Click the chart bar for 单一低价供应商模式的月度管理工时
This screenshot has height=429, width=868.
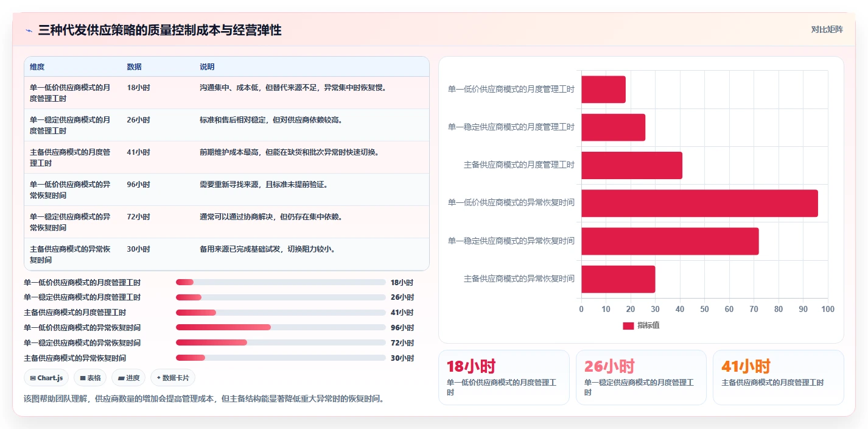(x=603, y=90)
